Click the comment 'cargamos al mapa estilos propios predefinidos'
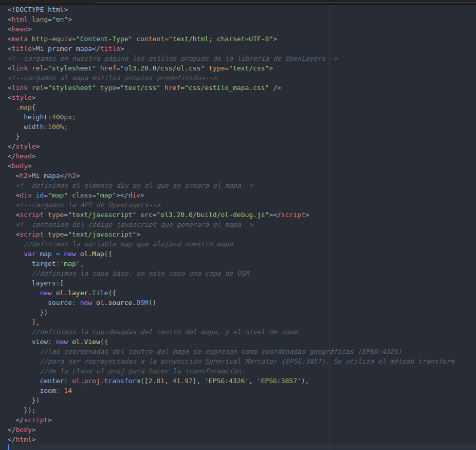This screenshot has height=450, width=476. pos(113,78)
